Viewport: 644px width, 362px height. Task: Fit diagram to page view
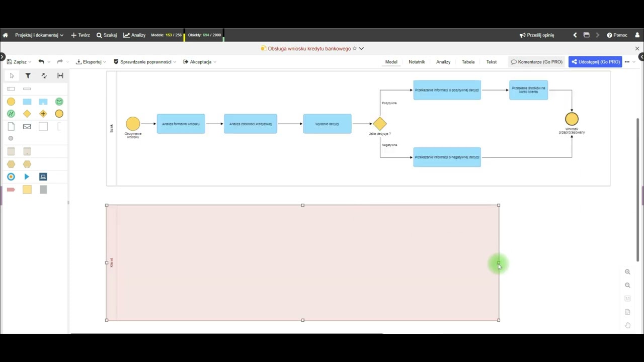tap(627, 312)
